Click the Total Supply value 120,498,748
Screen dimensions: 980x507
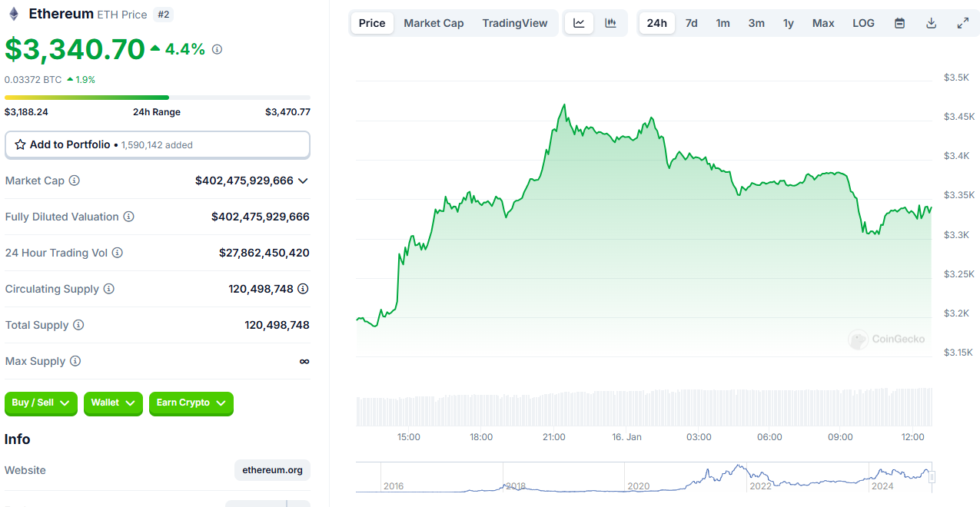point(277,325)
